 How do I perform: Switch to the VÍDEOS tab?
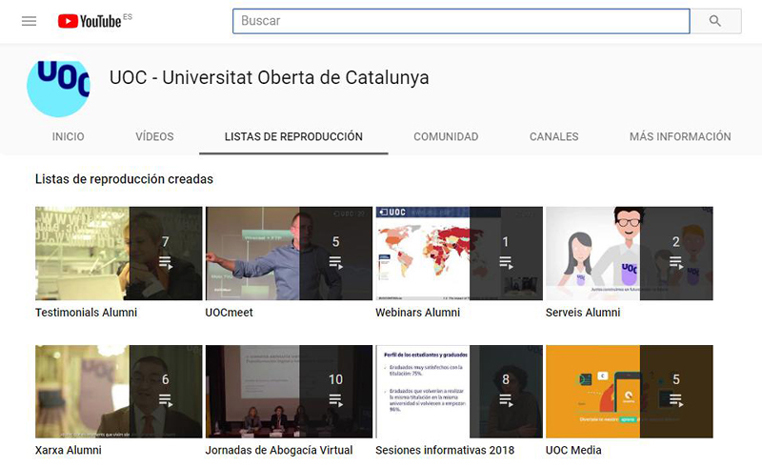(x=155, y=137)
